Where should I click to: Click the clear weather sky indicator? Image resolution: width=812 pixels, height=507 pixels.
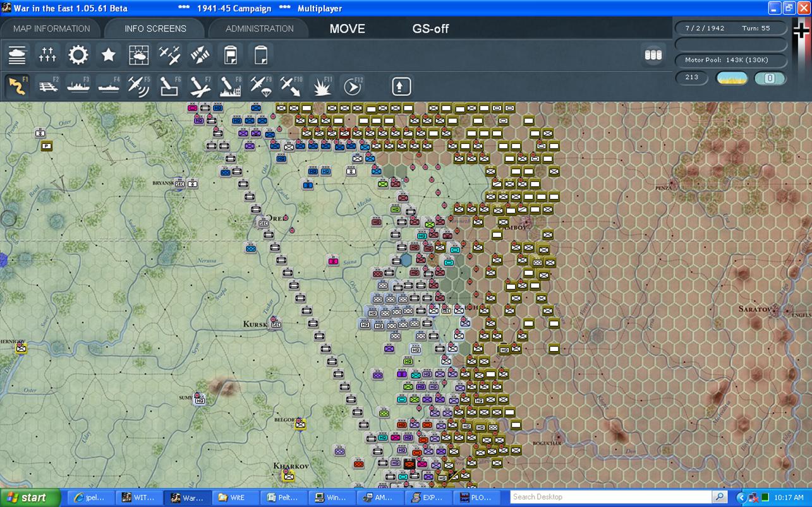coord(732,78)
